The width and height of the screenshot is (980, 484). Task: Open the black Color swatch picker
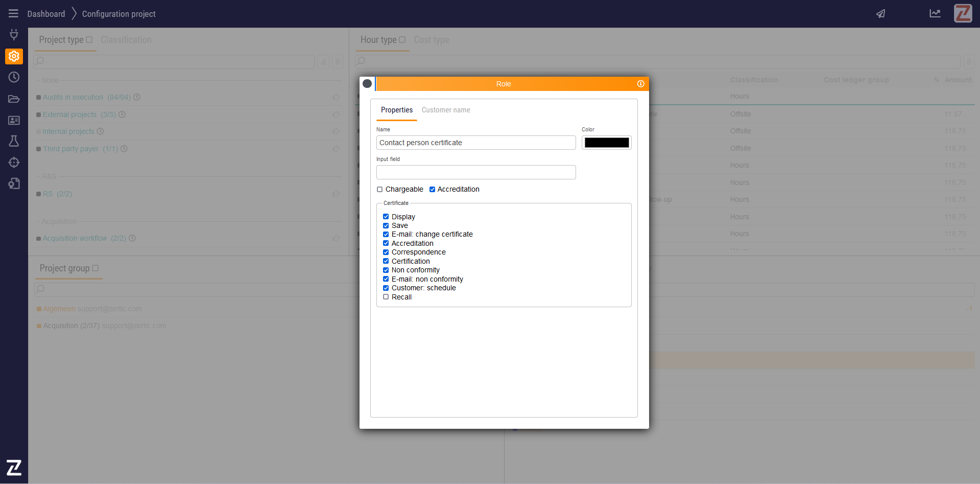[x=606, y=143]
